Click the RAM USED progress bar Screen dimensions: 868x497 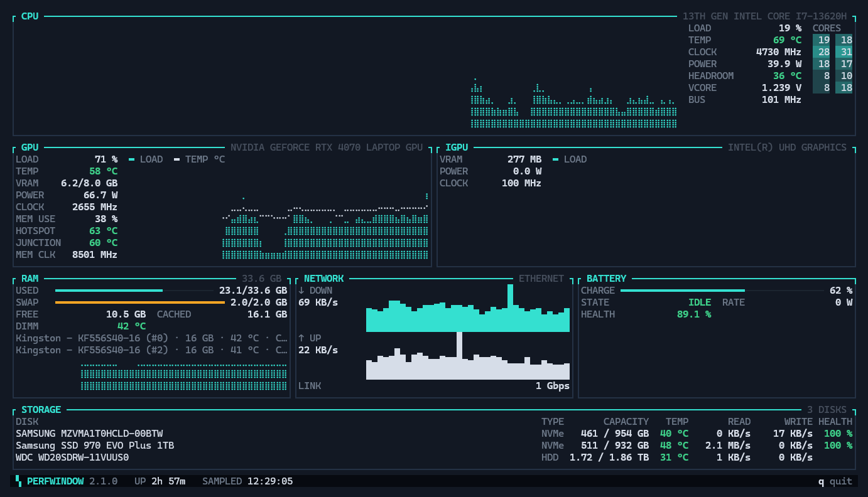134,291
